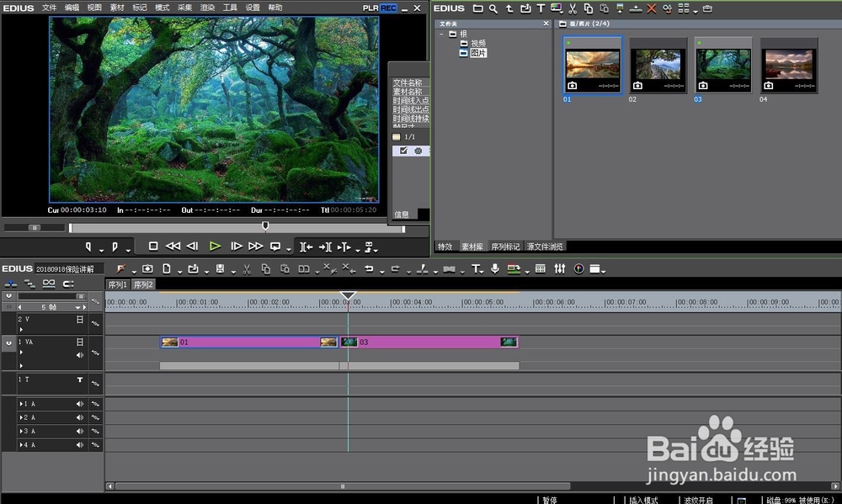Click the Redo arrow icon in the timeline toolbar
This screenshot has height=504, width=842.
[x=395, y=269]
